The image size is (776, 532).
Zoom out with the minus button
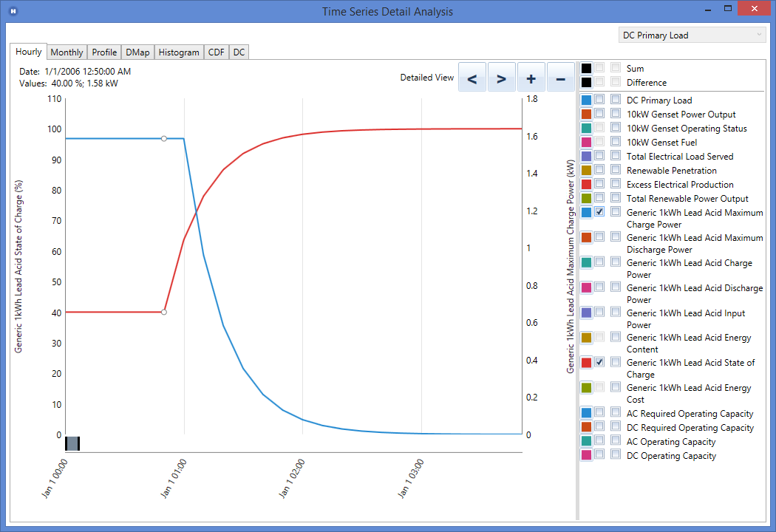tap(560, 78)
